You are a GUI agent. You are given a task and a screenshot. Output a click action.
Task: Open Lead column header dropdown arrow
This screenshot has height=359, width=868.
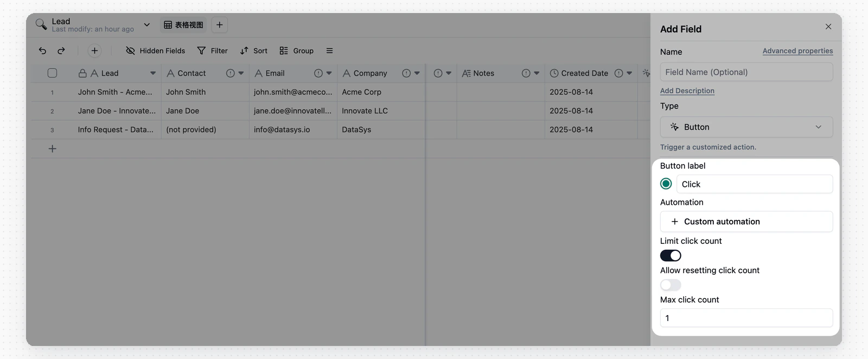(153, 73)
